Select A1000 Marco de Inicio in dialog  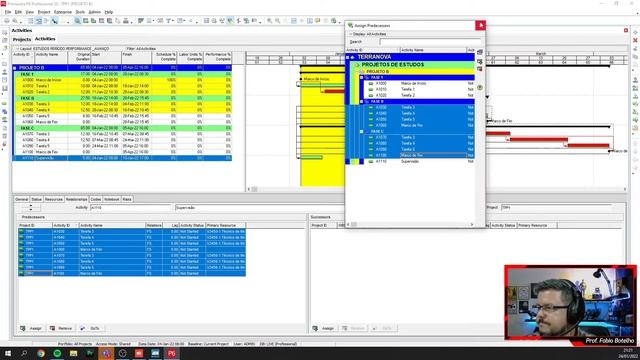pyautogui.click(x=419, y=83)
